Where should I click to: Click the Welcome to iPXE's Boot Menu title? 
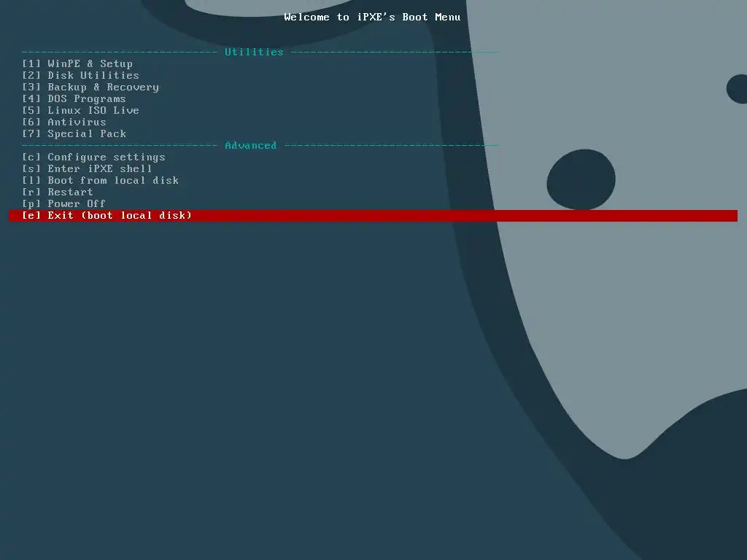point(372,17)
